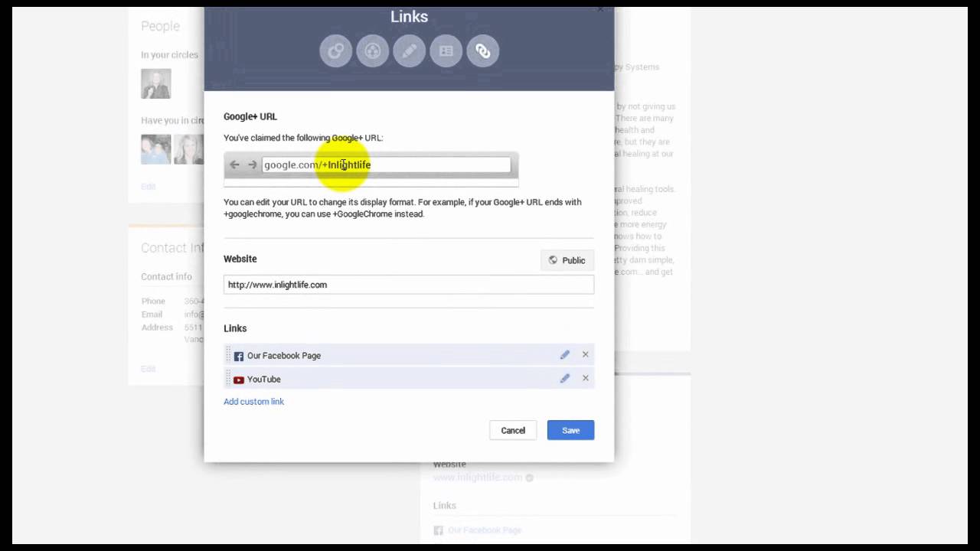Open the Story pencil section icon
The height and width of the screenshot is (551, 980).
(409, 51)
